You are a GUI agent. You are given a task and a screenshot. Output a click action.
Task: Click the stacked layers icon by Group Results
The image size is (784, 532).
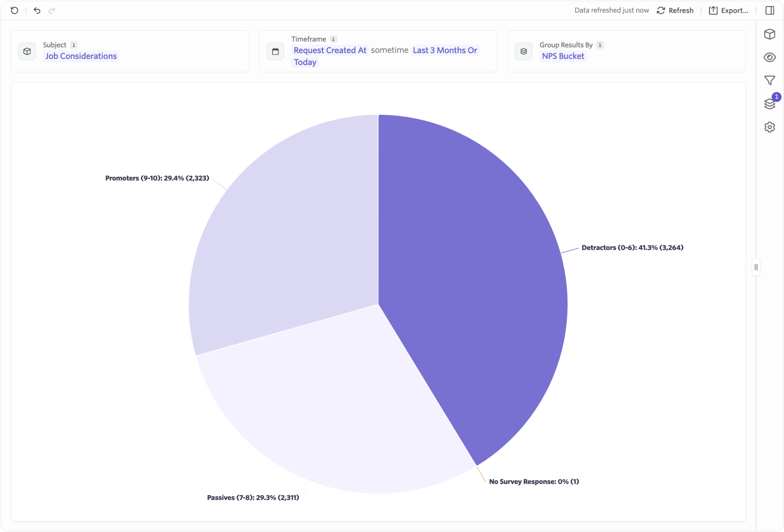click(x=523, y=51)
